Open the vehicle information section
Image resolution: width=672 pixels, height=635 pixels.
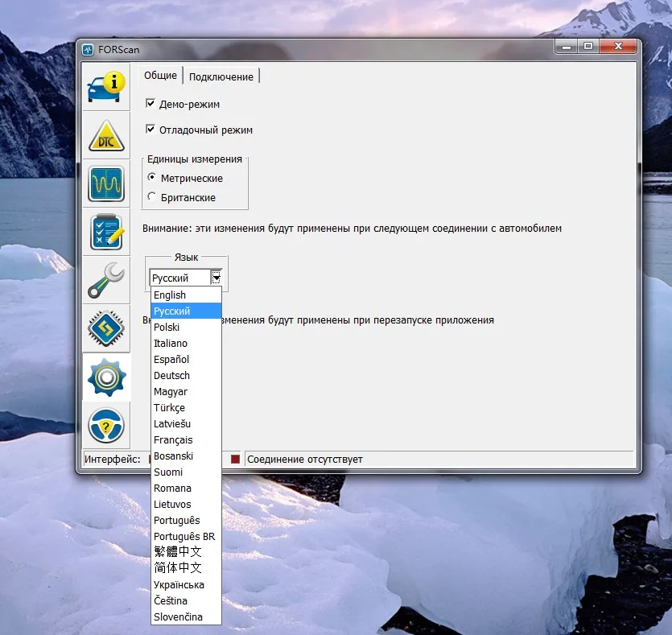click(x=106, y=88)
